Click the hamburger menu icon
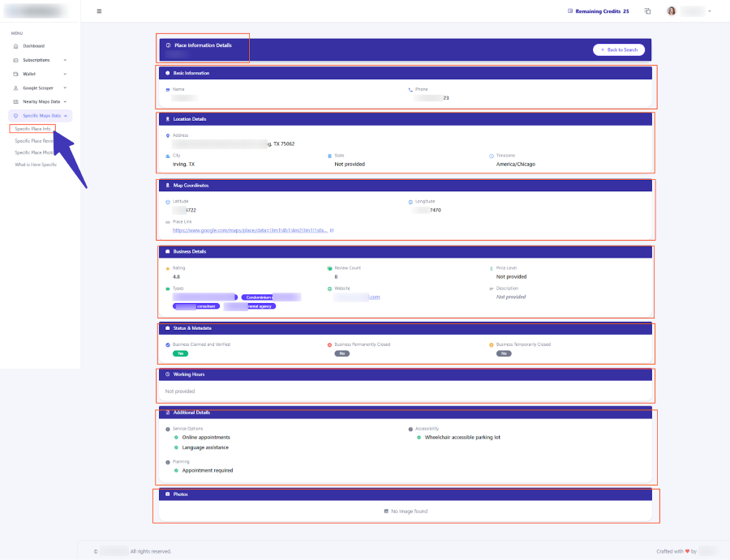Screen dimensions: 730x560 point(99,11)
